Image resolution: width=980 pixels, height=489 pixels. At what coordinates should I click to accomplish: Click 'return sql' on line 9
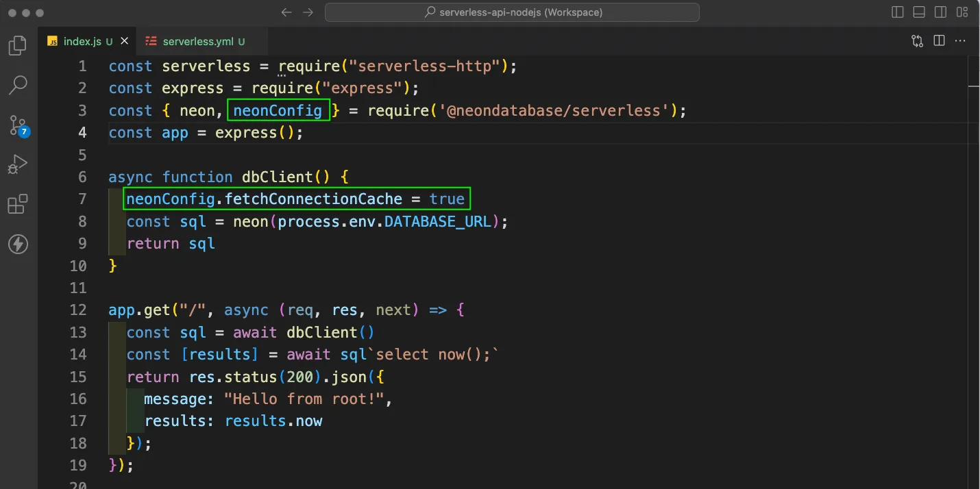(171, 244)
